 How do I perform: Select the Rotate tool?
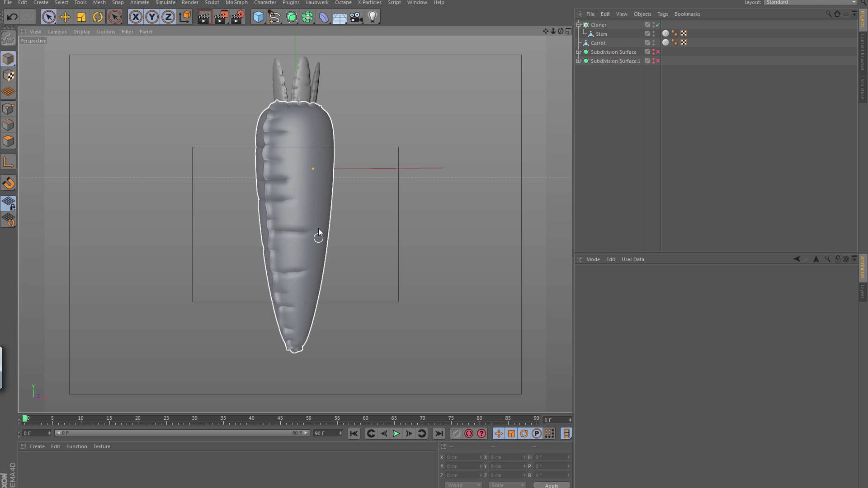click(x=98, y=17)
